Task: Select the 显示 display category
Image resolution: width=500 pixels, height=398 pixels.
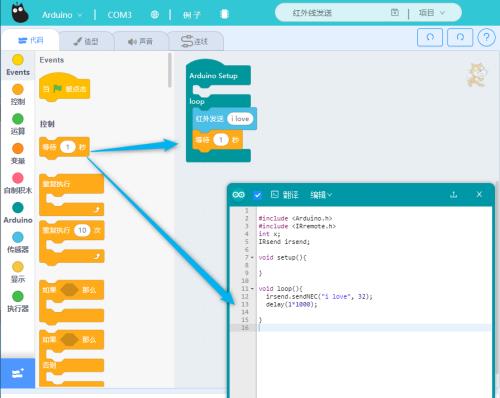Action: click(18, 272)
